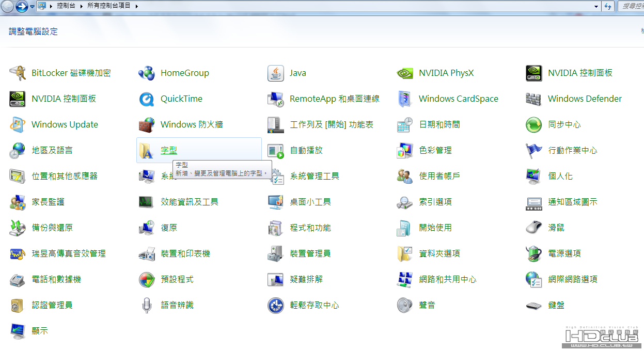Click the 網路和共用中心 icon

(405, 280)
